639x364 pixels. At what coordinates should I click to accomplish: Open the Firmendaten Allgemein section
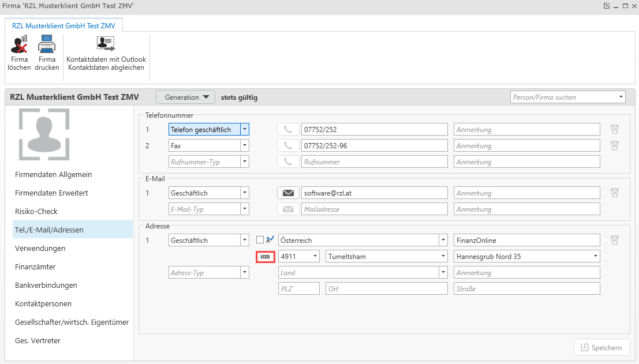tap(53, 174)
